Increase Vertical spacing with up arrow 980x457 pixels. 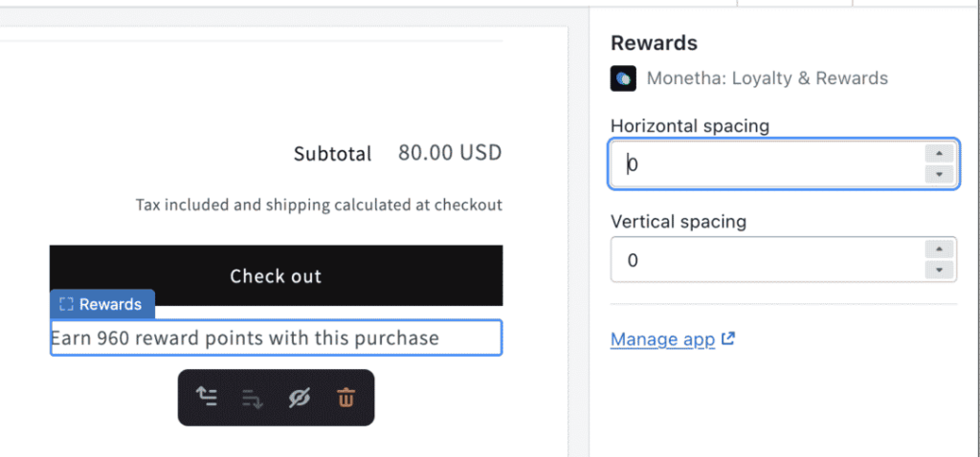[x=939, y=250]
